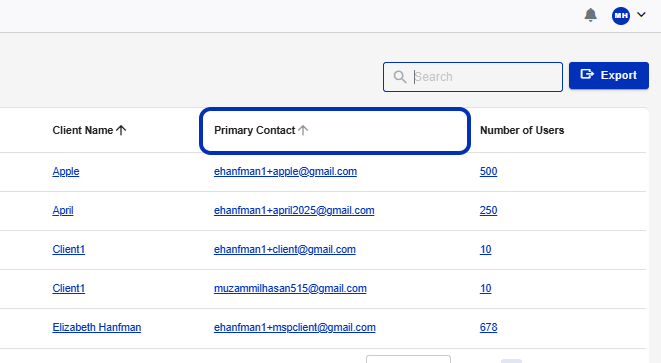The image size is (661, 363).
Task: Click the Number of Users header
Action: [522, 130]
